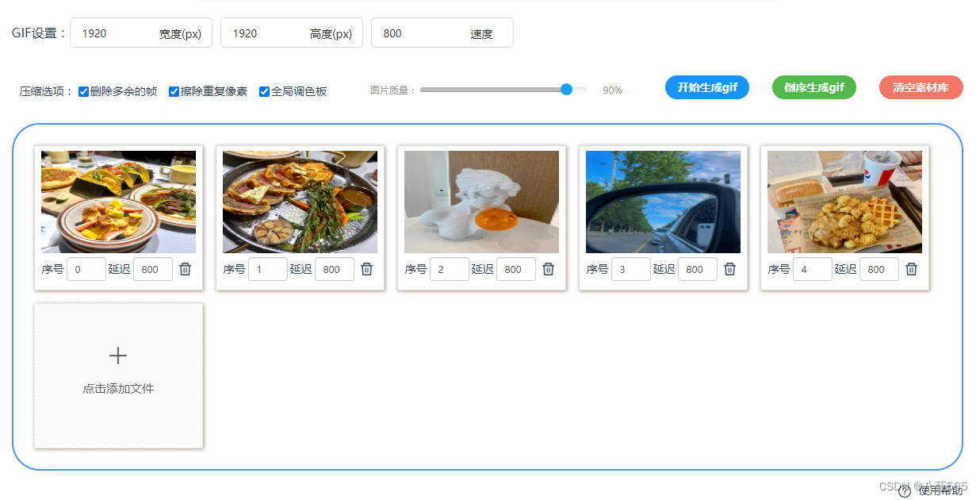Image resolution: width=980 pixels, height=500 pixels.
Task: Select the waffle and chicken thumbnail
Action: [x=844, y=202]
